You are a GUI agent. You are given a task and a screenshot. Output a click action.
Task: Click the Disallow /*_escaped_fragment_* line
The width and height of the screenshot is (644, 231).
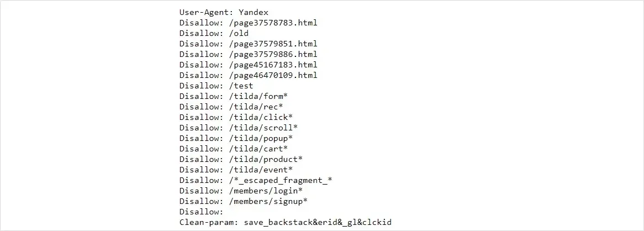[x=255, y=180]
